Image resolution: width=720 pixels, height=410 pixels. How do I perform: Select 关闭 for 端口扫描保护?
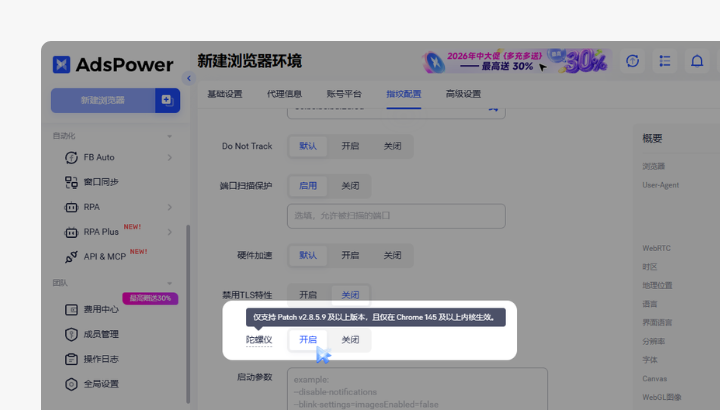(350, 186)
